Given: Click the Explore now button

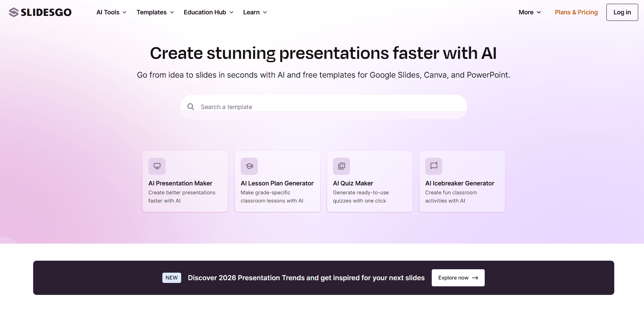Looking at the screenshot, I should [458, 278].
